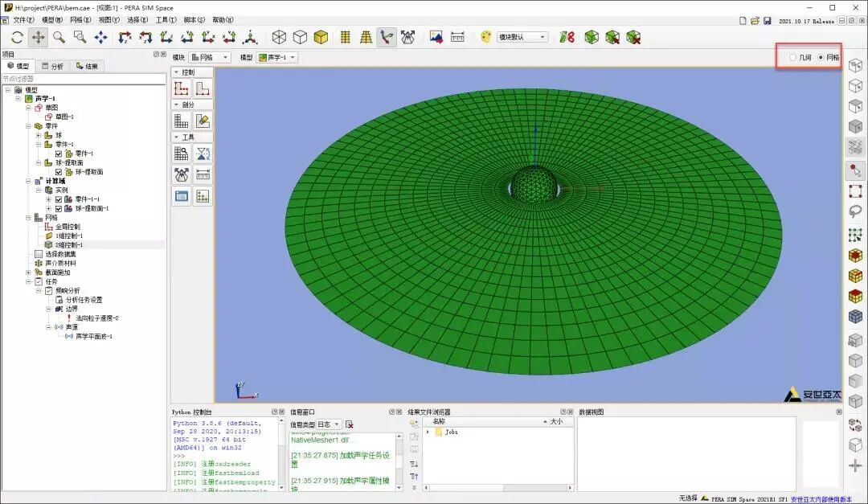Open the 文件 menu
The width and height of the screenshot is (868, 504).
24,20
